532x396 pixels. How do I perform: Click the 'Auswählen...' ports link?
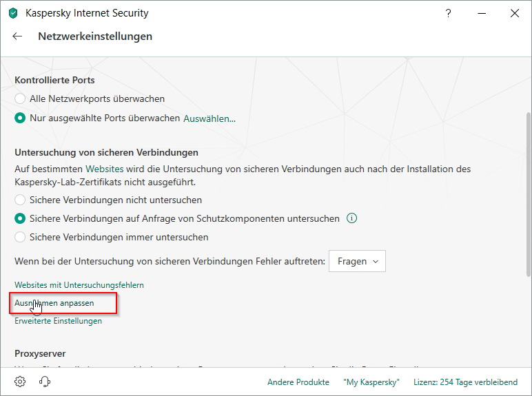click(x=209, y=118)
